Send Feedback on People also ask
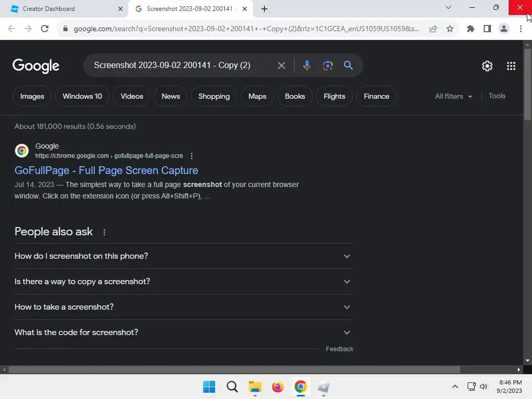532x399 pixels. click(x=339, y=349)
